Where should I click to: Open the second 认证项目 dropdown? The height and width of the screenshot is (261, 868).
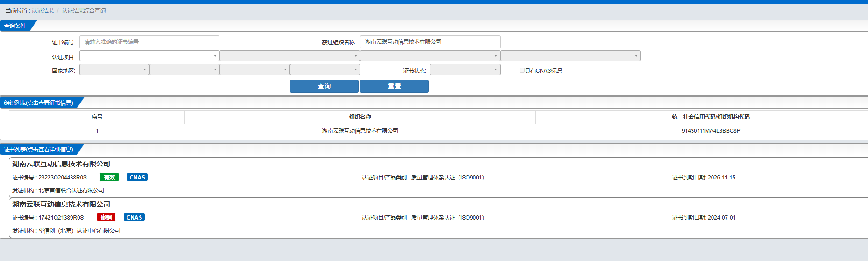[289, 56]
